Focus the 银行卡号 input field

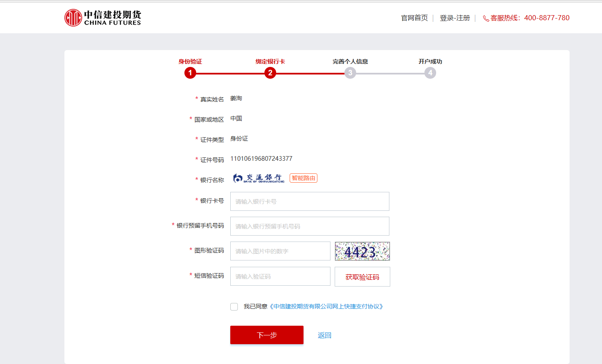(310, 202)
